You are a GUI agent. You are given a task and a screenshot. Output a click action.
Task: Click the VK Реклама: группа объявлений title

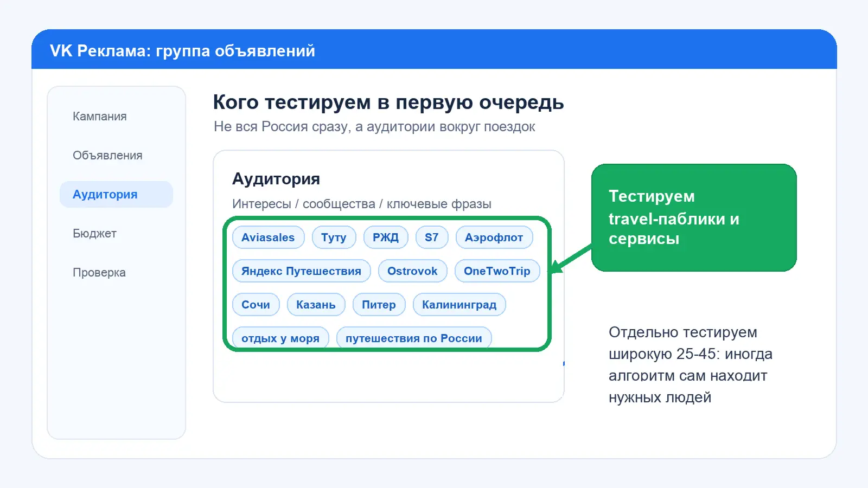click(x=182, y=50)
